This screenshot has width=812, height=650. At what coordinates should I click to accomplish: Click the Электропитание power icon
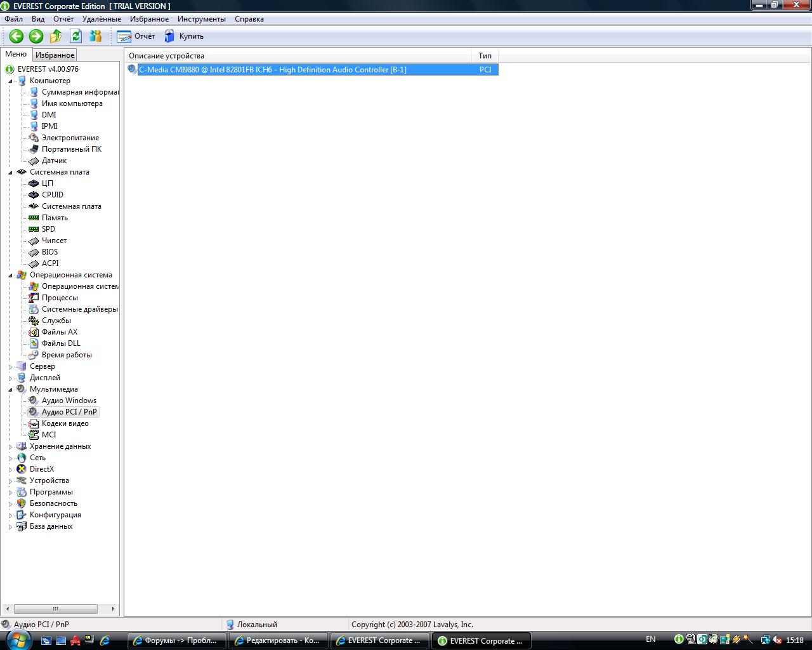34,138
